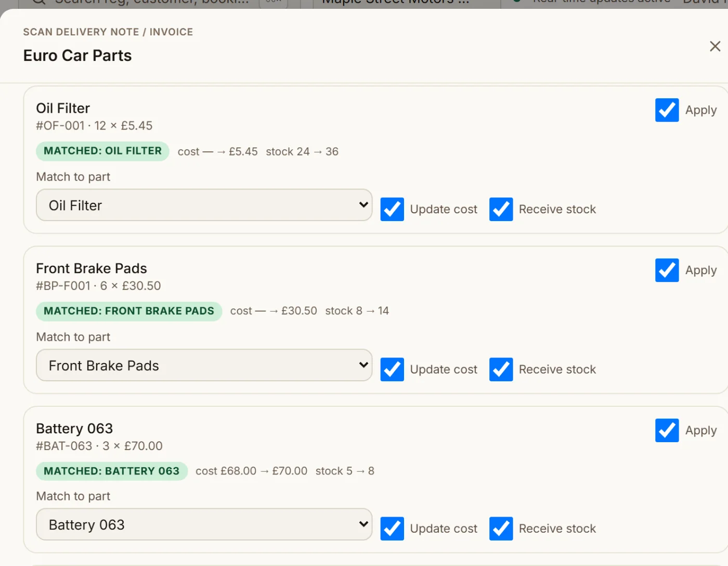
Task: Click the cost — → £5.45 text
Action: tap(217, 151)
